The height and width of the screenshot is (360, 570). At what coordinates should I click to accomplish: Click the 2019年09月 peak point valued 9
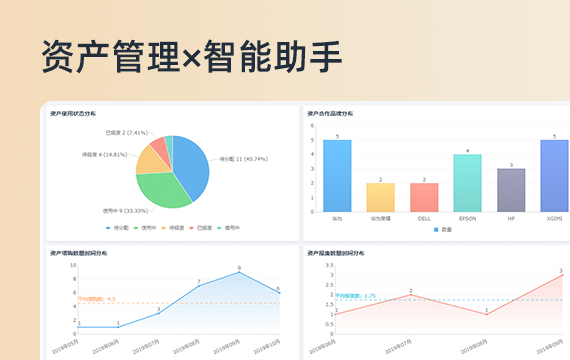239,272
